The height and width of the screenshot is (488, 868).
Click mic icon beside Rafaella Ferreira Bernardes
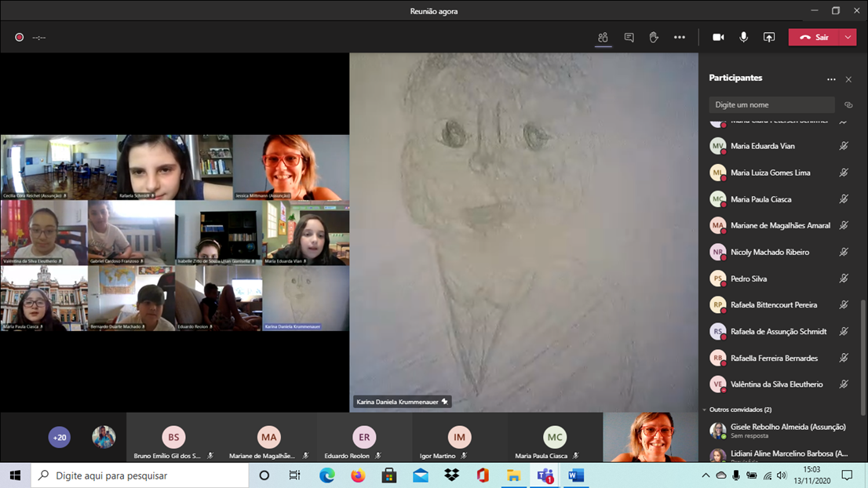coord(843,358)
